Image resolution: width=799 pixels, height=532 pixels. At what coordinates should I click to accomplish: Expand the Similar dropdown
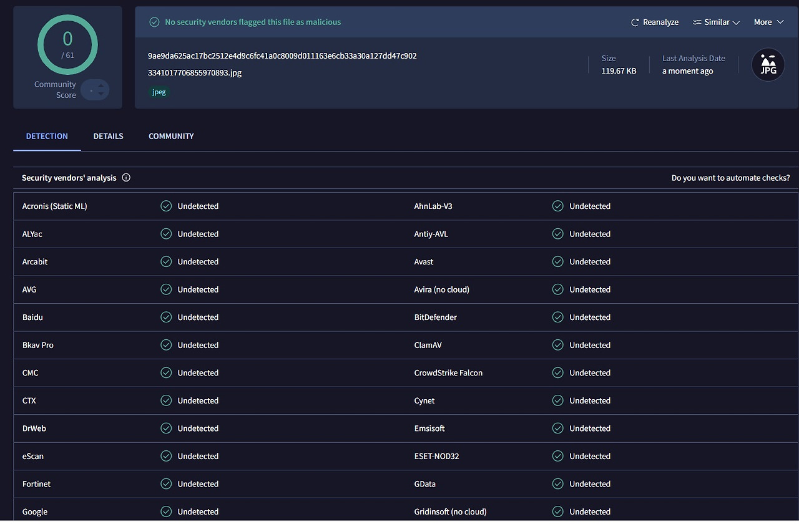coord(716,22)
